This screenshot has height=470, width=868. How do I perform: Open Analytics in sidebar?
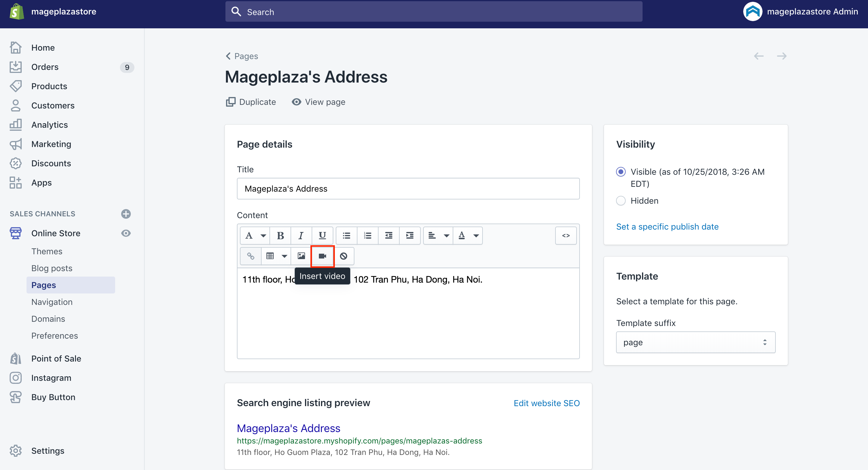click(x=49, y=125)
